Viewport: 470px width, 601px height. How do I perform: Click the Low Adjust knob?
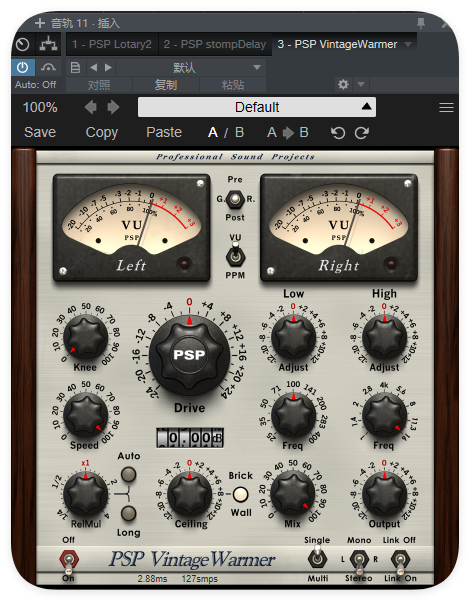click(294, 337)
